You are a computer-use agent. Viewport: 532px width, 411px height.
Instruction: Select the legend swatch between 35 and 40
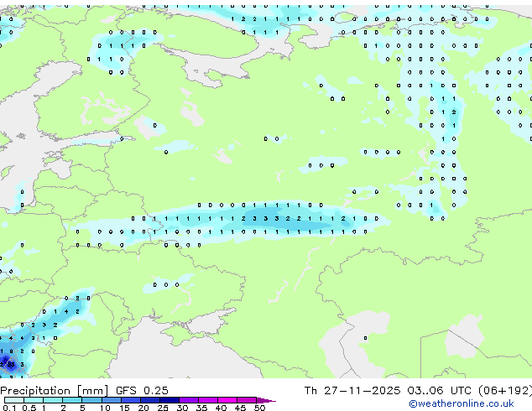tap(207, 400)
